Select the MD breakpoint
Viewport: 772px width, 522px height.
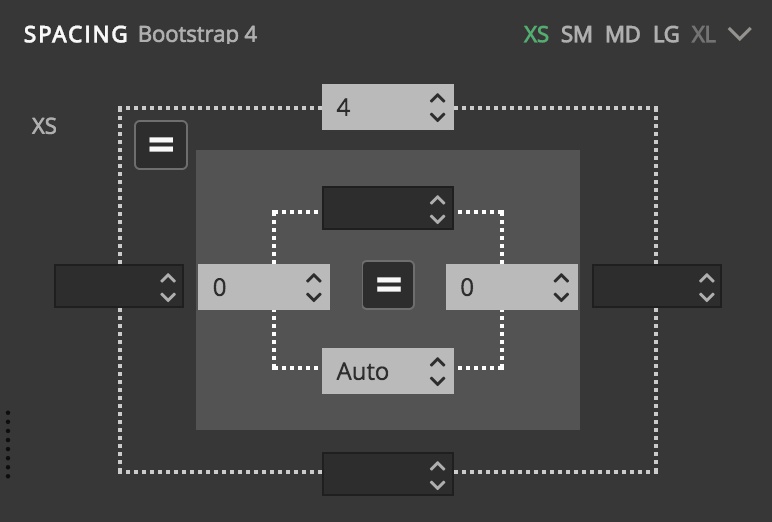pos(622,34)
